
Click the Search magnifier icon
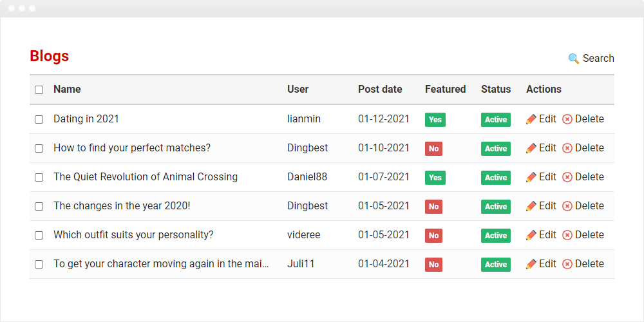click(573, 59)
